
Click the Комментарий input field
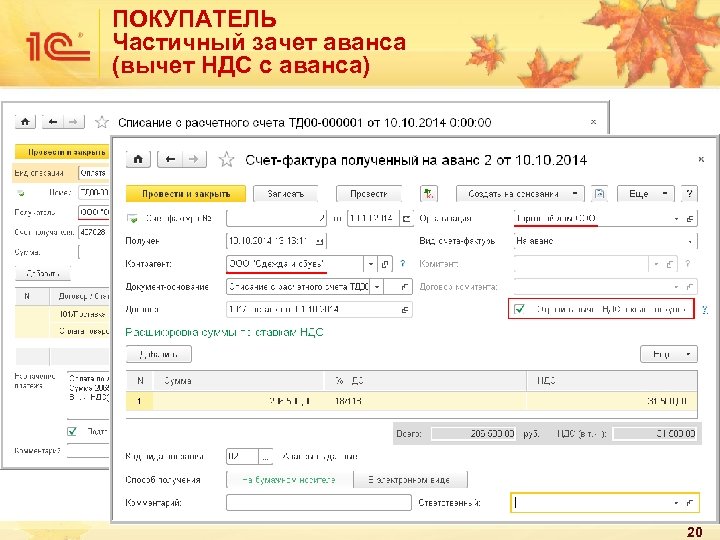(x=319, y=502)
